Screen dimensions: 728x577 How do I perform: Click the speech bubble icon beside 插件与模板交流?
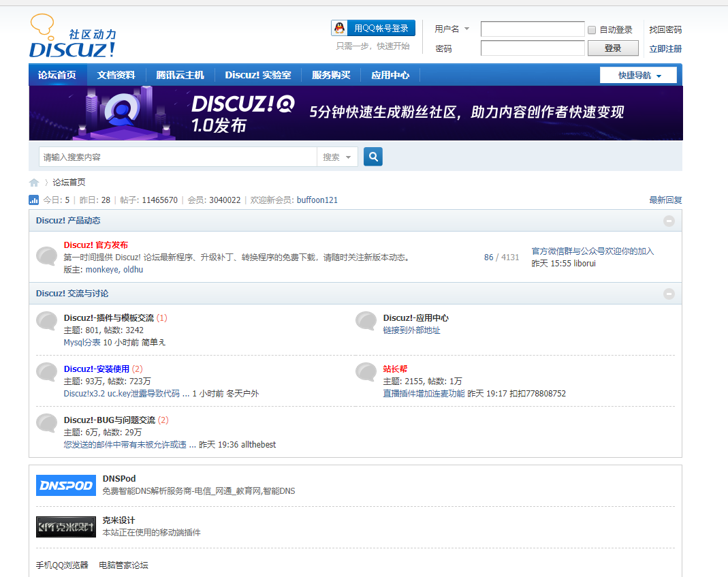(47, 321)
